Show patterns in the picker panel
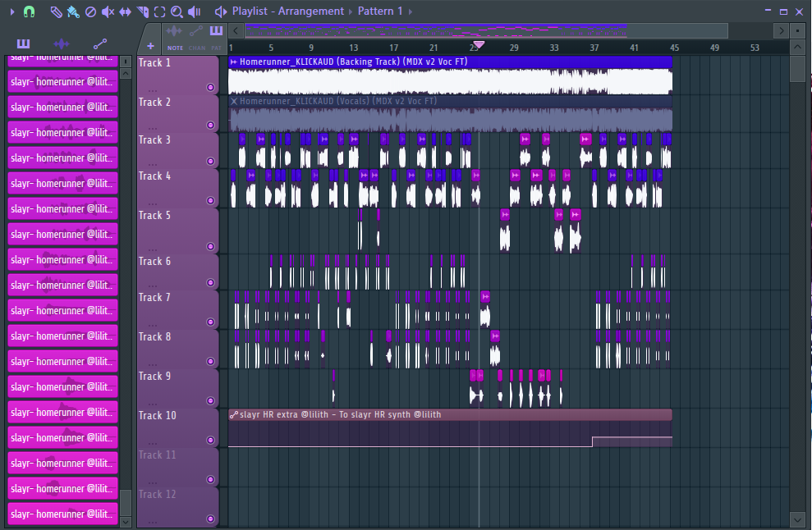This screenshot has height=530, width=812. (23, 43)
